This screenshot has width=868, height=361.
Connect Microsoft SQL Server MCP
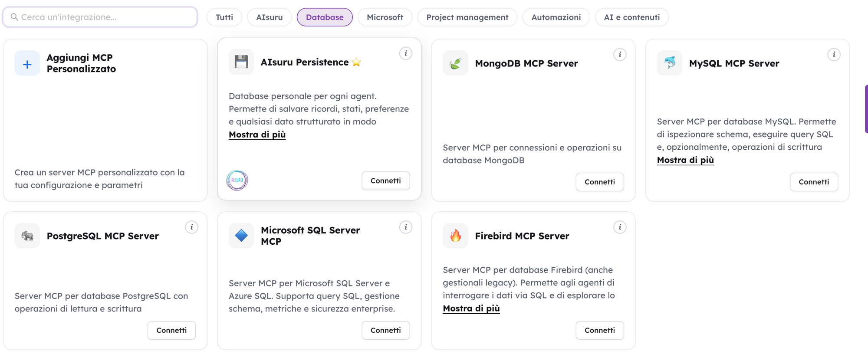(386, 331)
